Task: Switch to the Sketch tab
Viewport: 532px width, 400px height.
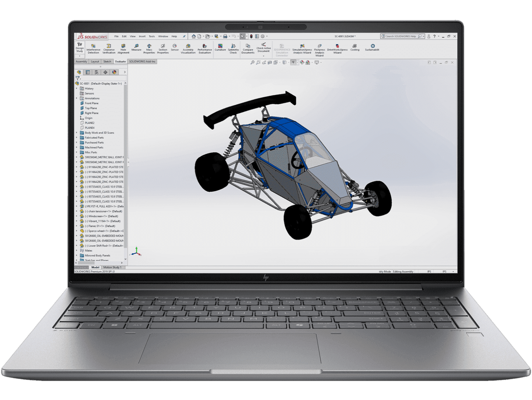Action: 107,62
